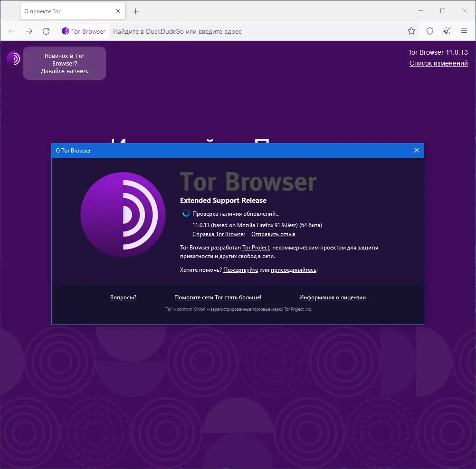The height and width of the screenshot is (469, 476).
Task: Open the hamburger application menu
Action: click(464, 31)
